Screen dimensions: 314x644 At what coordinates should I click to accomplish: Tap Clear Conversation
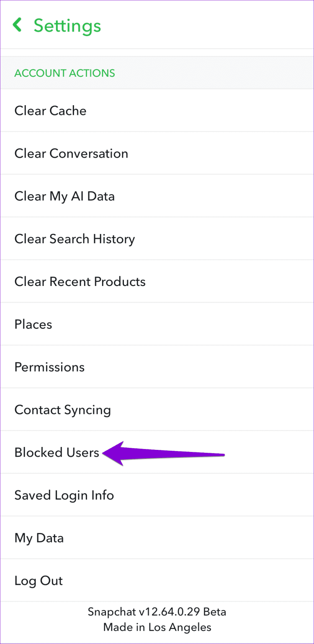click(x=71, y=153)
